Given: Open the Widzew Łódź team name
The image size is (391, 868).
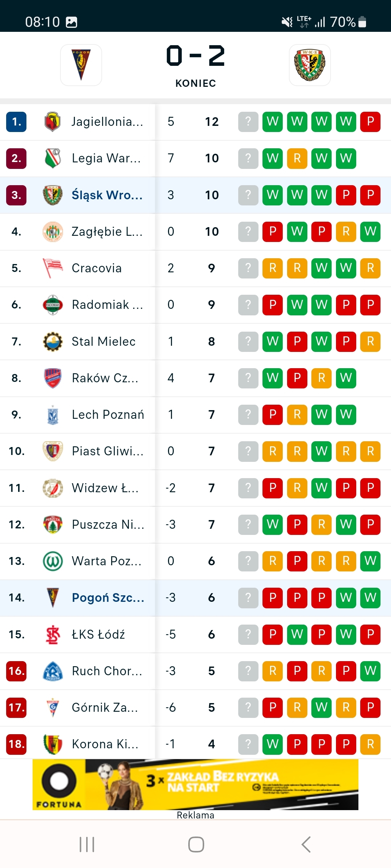Looking at the screenshot, I should point(105,488).
